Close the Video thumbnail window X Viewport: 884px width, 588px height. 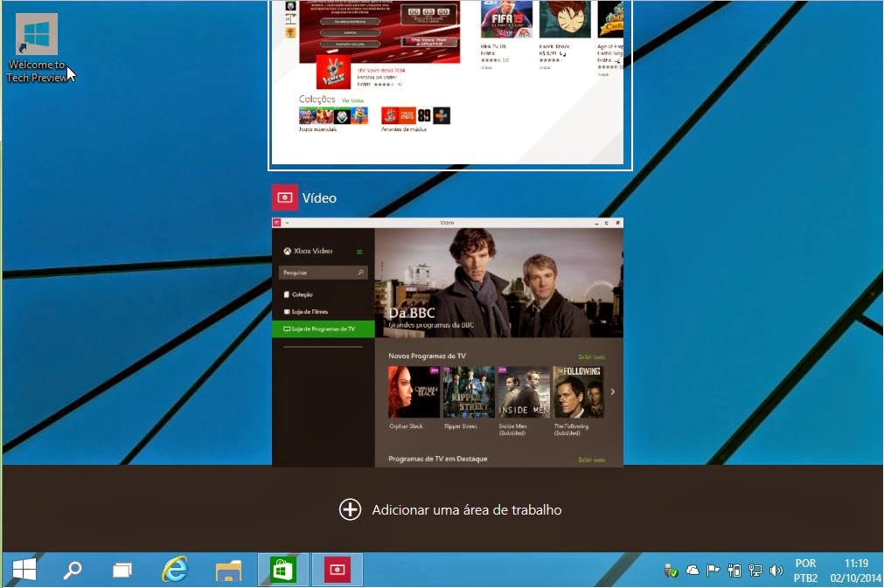point(618,223)
